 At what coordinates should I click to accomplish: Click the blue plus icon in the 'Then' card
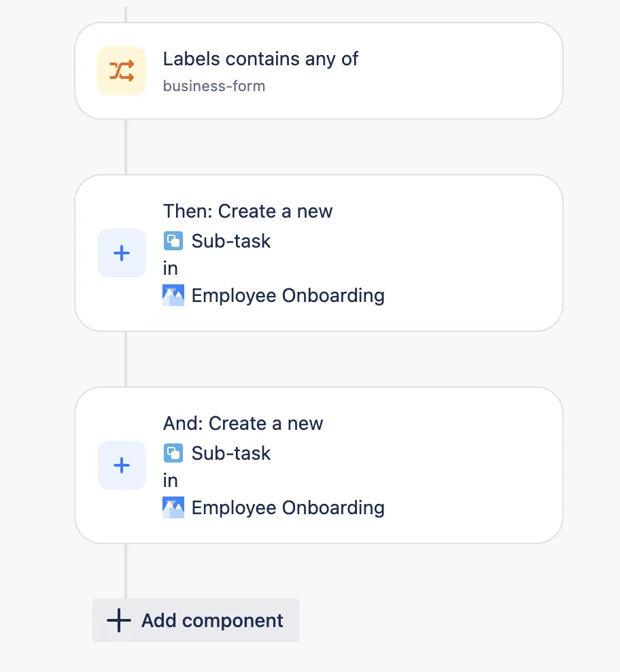[x=122, y=253]
